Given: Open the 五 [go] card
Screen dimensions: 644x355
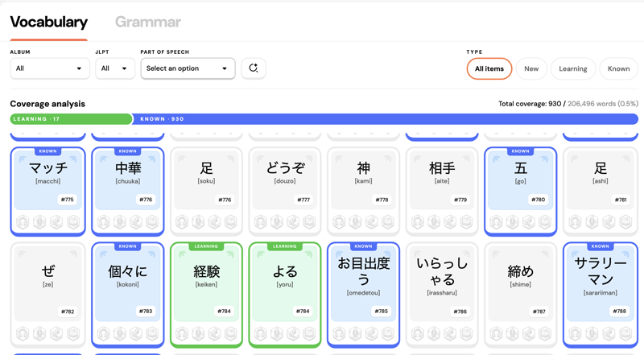Looking at the screenshot, I should click(x=520, y=192).
